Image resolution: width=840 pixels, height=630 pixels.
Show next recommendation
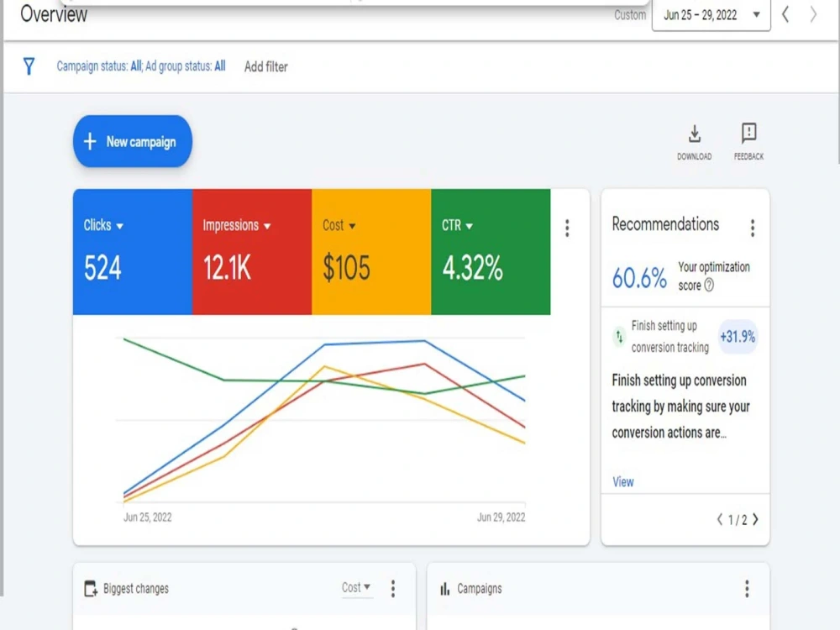click(755, 520)
